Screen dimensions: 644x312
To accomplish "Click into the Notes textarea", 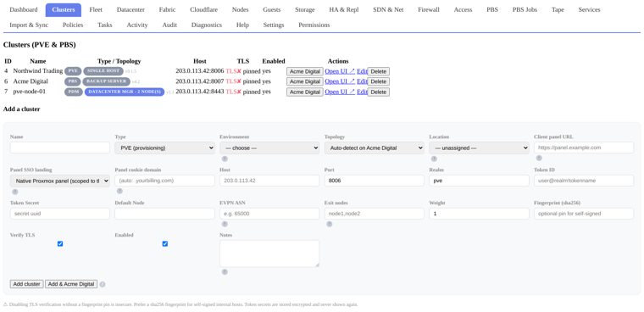I will 269,253.
